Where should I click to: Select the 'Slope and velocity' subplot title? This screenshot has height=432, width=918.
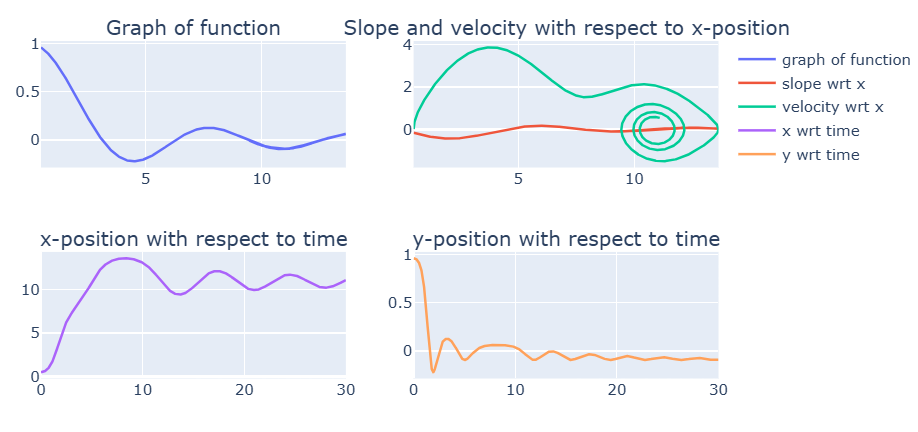click(x=566, y=29)
